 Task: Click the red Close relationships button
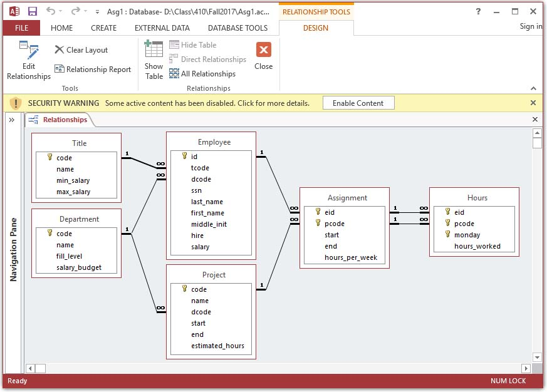coord(263,56)
